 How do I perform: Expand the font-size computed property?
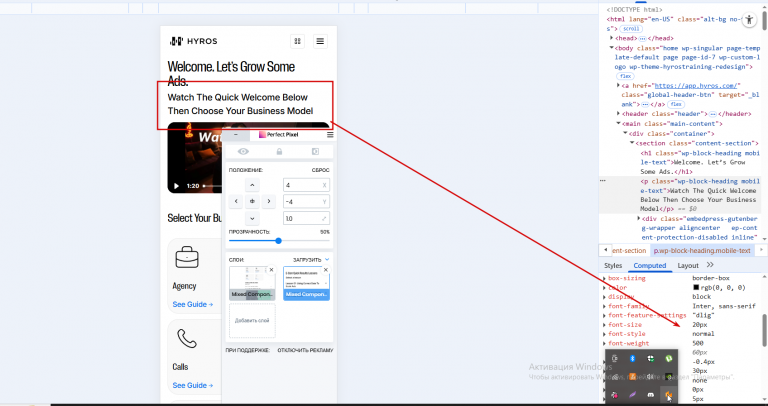[x=604, y=325]
